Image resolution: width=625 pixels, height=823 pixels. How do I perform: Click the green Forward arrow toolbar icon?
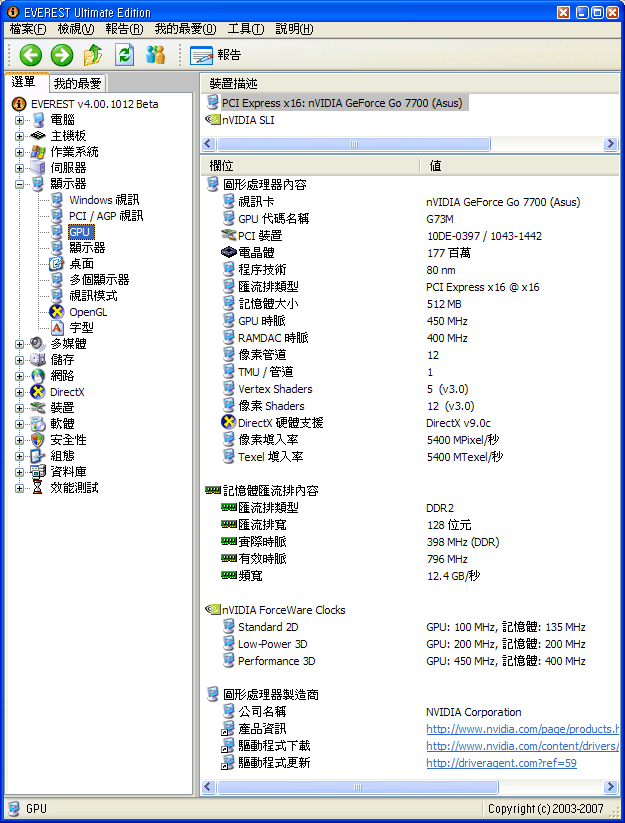pyautogui.click(x=62, y=55)
